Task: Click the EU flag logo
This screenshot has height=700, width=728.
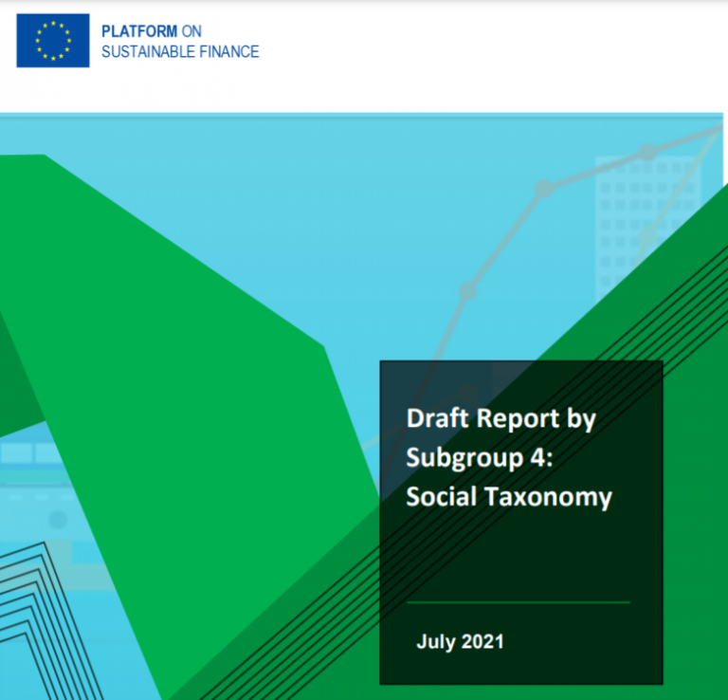Action: 53,41
